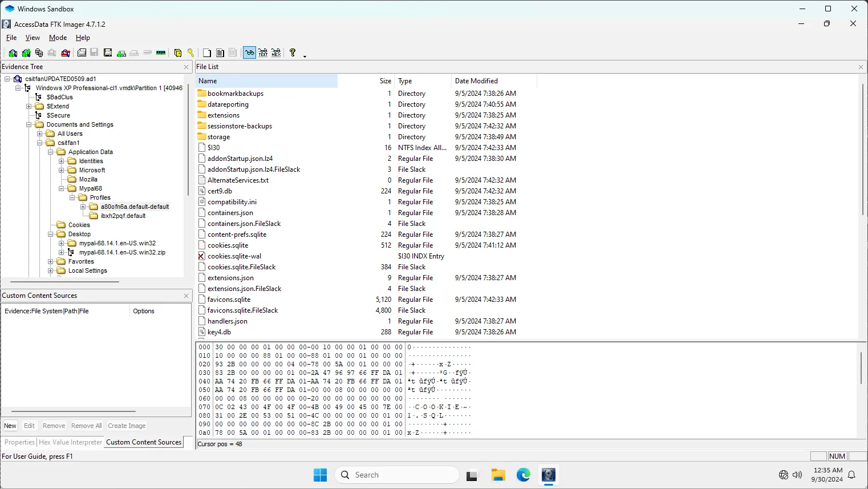Select the cookies.sqlite file row
The height and width of the screenshot is (489, 868).
click(x=356, y=245)
